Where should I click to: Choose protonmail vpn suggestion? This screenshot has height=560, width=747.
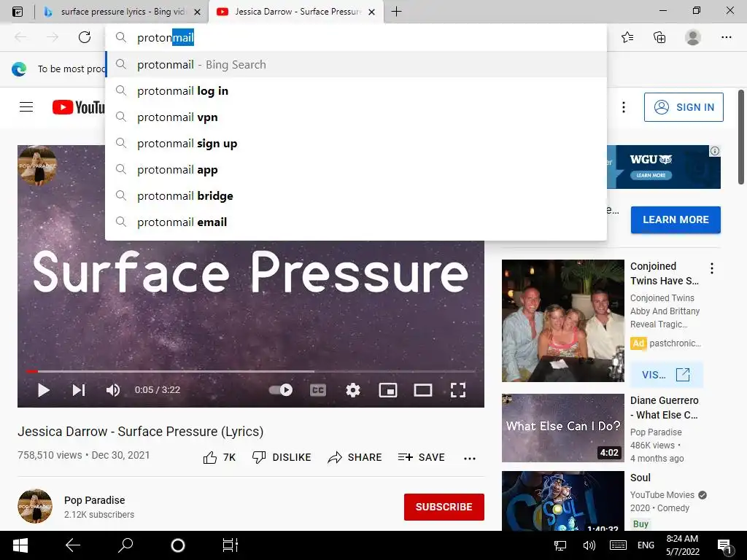coord(356,117)
